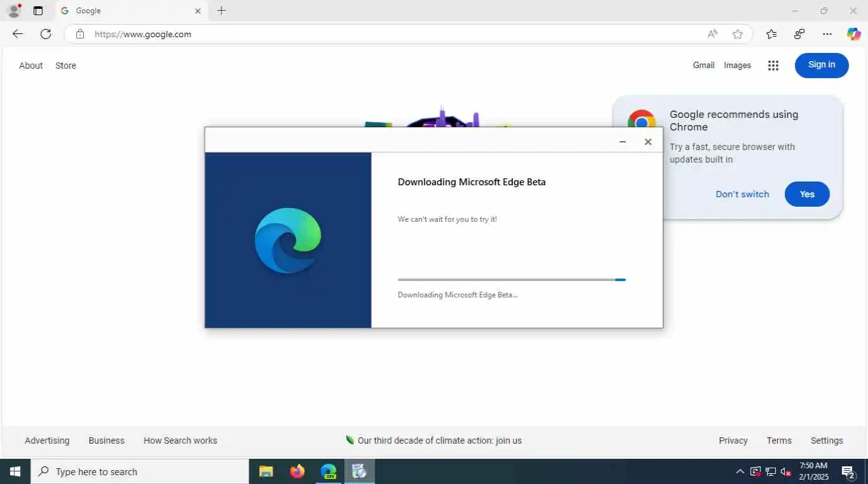Screen dimensions: 868x484
Task: Open the icon left of Settings and more
Action: (799, 34)
